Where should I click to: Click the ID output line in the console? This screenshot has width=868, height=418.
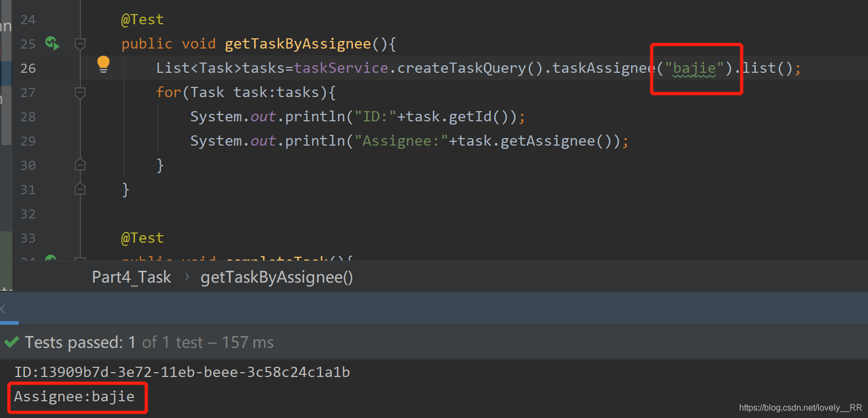182,372
